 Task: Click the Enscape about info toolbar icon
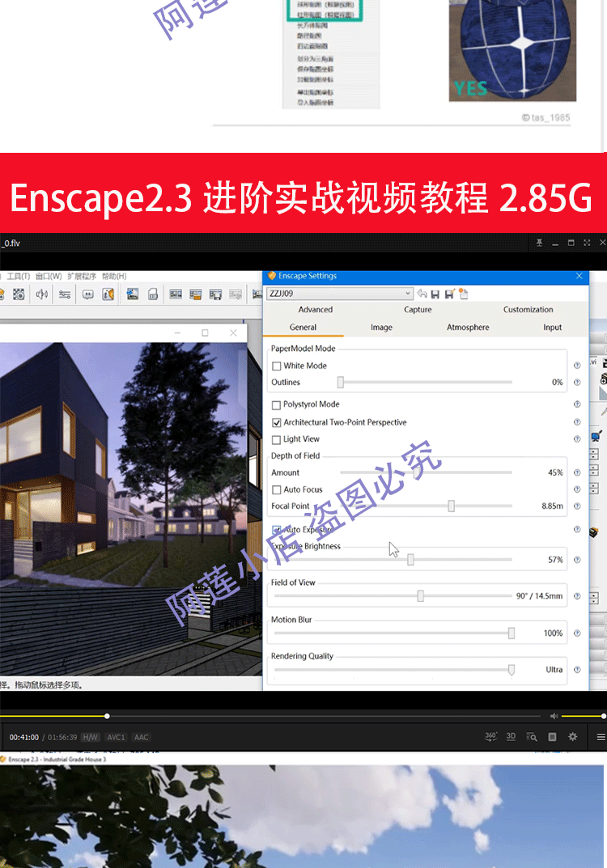(x=108, y=294)
